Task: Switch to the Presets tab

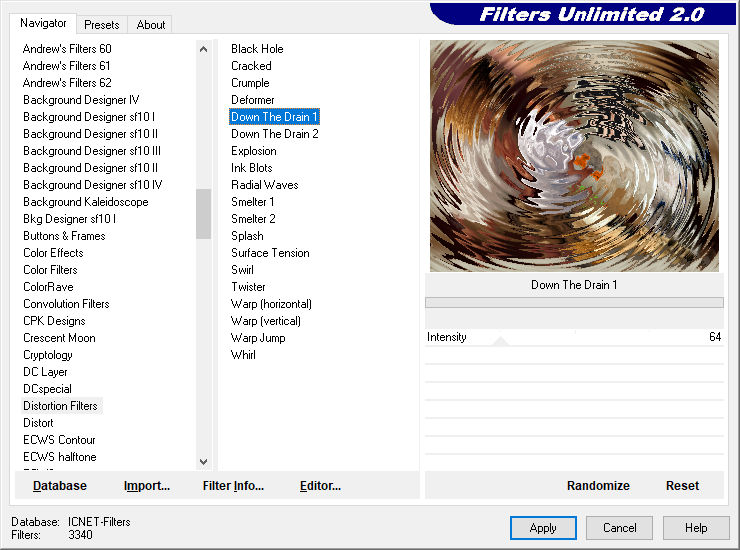Action: [x=101, y=25]
